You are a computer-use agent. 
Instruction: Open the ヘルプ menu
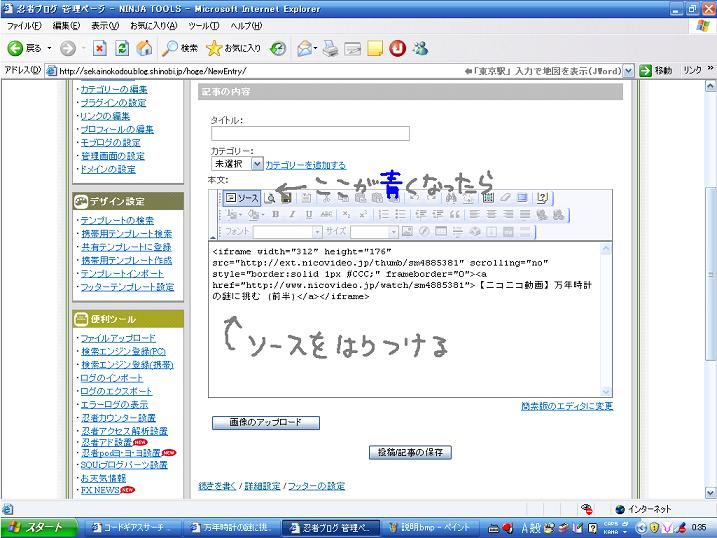tap(246, 26)
